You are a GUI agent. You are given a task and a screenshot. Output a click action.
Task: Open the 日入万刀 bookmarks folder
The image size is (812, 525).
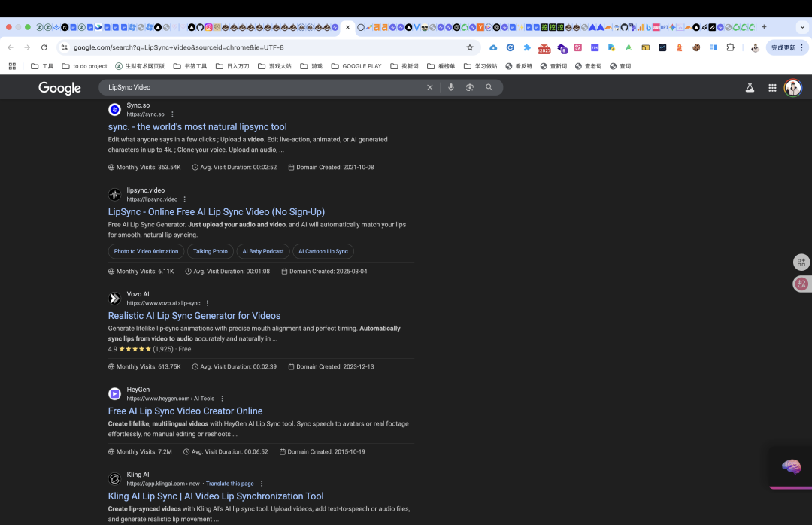click(x=232, y=66)
